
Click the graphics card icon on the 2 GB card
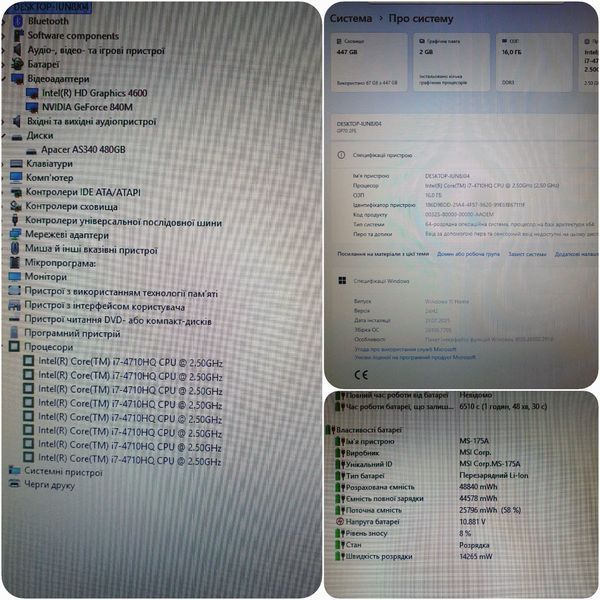(x=422, y=41)
